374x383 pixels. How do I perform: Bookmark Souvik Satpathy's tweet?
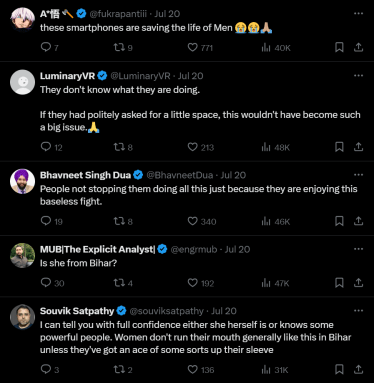coord(339,369)
